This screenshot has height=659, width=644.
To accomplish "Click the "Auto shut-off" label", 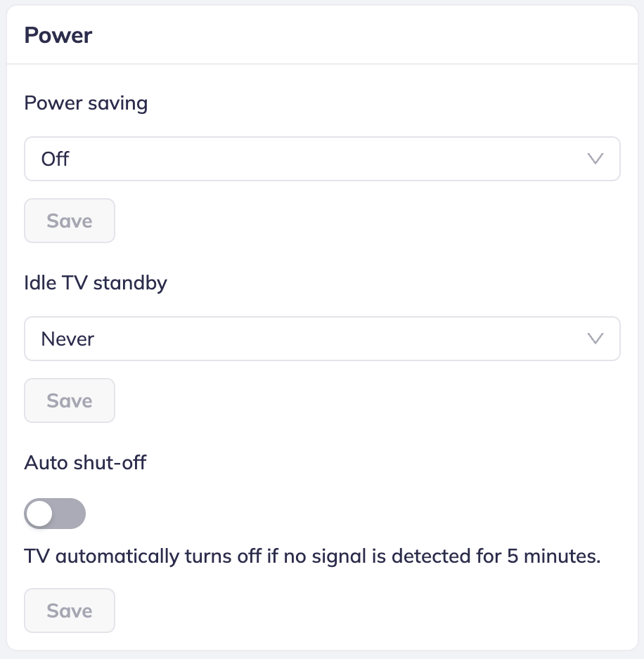I will tap(85, 463).
